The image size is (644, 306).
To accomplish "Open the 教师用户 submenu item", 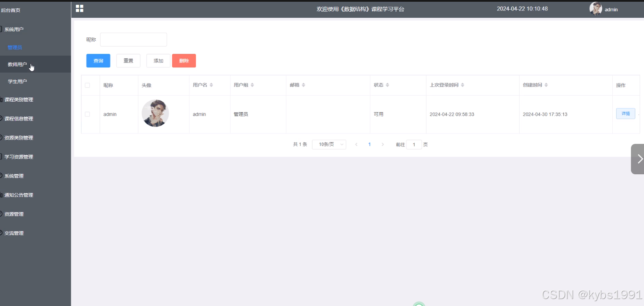I will pos(35,64).
